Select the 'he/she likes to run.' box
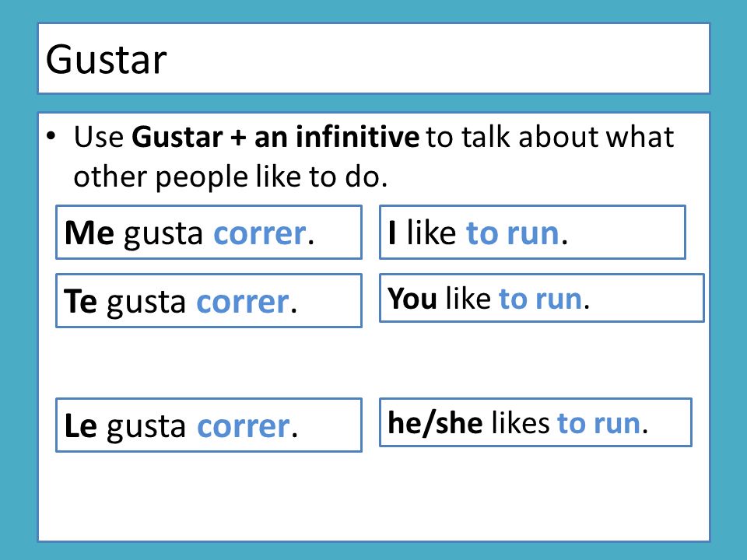This screenshot has width=747, height=560. tap(535, 422)
